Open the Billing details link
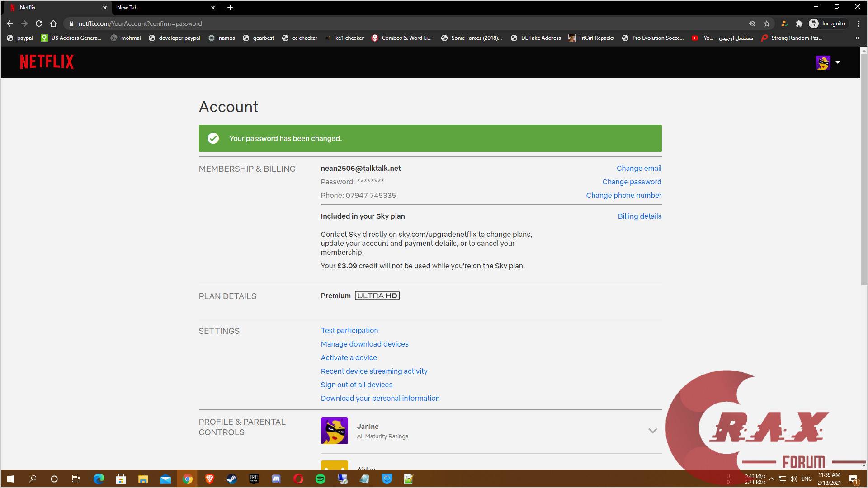The height and width of the screenshot is (488, 868). 639,216
